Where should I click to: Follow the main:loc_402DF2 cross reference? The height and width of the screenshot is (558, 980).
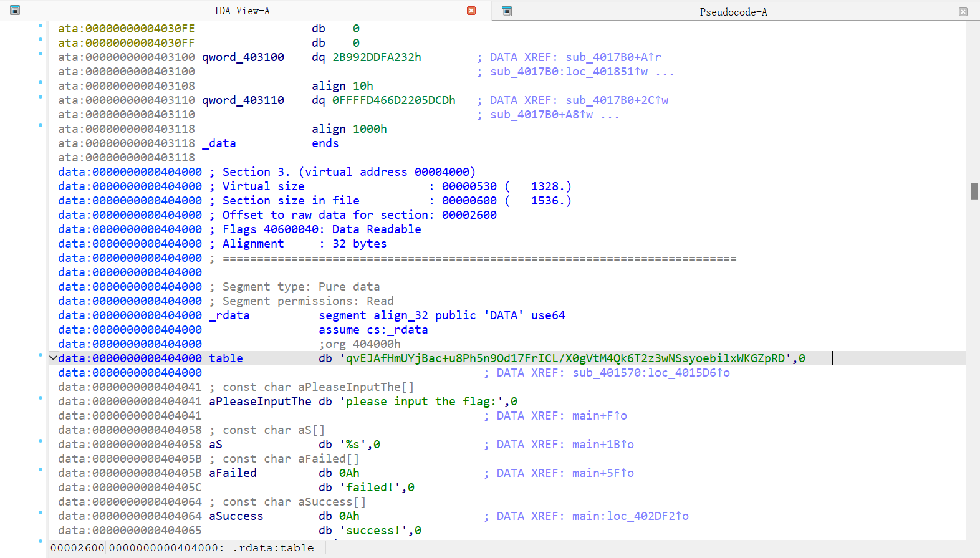tap(630, 516)
